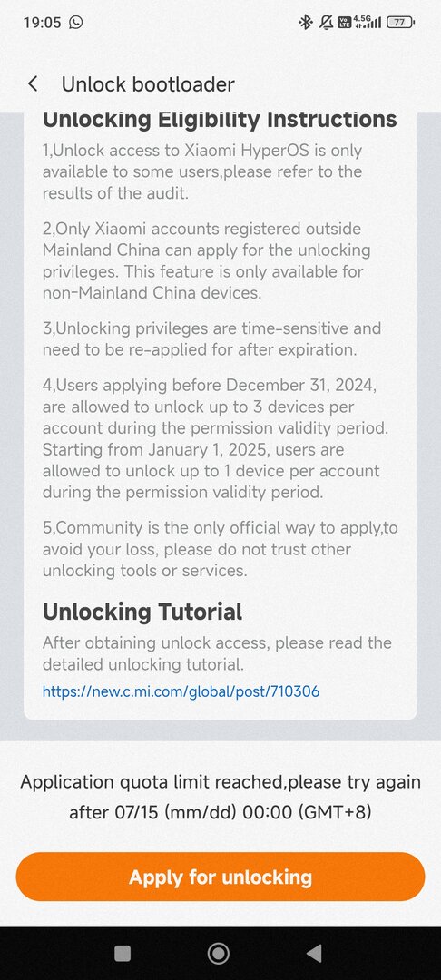Image resolution: width=441 pixels, height=980 pixels.
Task: Tap the application quota limit message
Action: pyautogui.click(x=220, y=797)
